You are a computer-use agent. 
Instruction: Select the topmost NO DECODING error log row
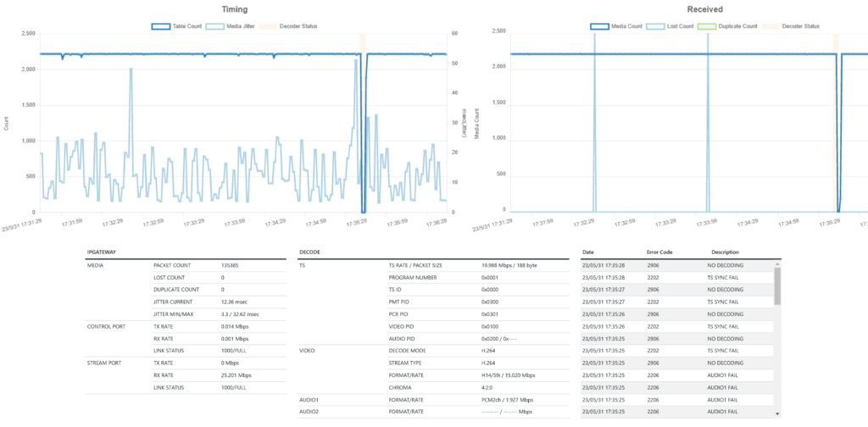675,265
